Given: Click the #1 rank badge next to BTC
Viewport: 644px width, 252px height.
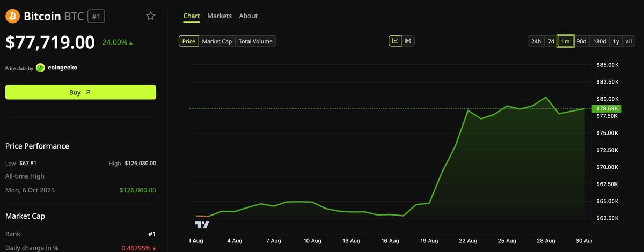Looking at the screenshot, I should (96, 17).
